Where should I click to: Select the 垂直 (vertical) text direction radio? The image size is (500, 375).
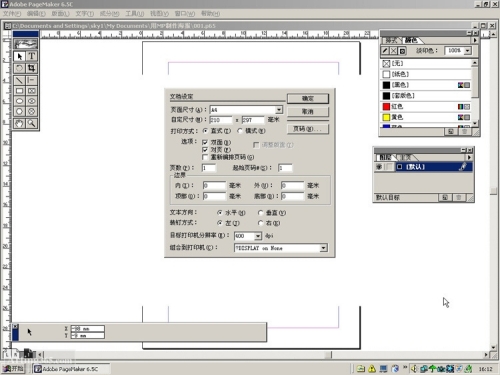tap(261, 212)
